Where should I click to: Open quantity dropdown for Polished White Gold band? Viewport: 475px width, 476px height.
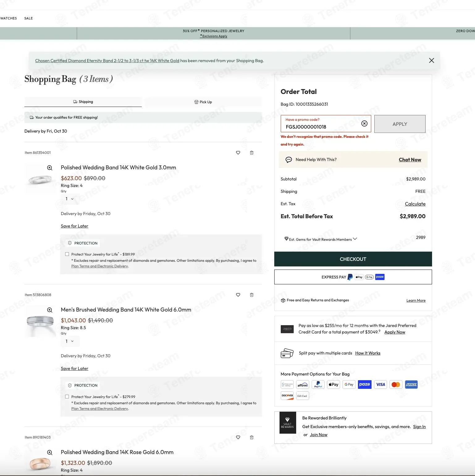coord(70,199)
